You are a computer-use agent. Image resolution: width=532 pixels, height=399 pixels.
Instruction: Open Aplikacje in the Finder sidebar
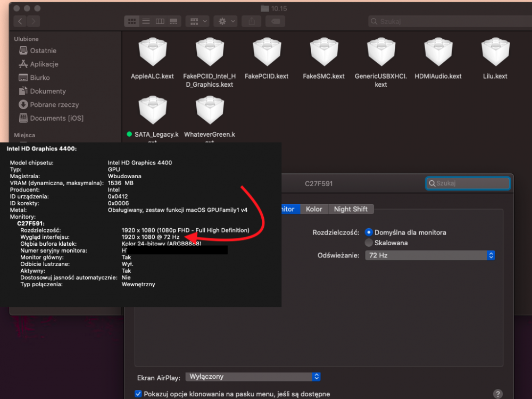(38, 64)
